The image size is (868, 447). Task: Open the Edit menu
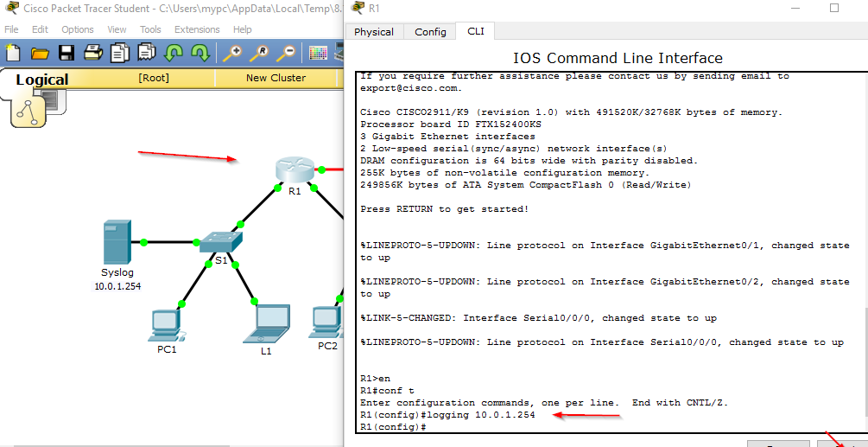40,29
